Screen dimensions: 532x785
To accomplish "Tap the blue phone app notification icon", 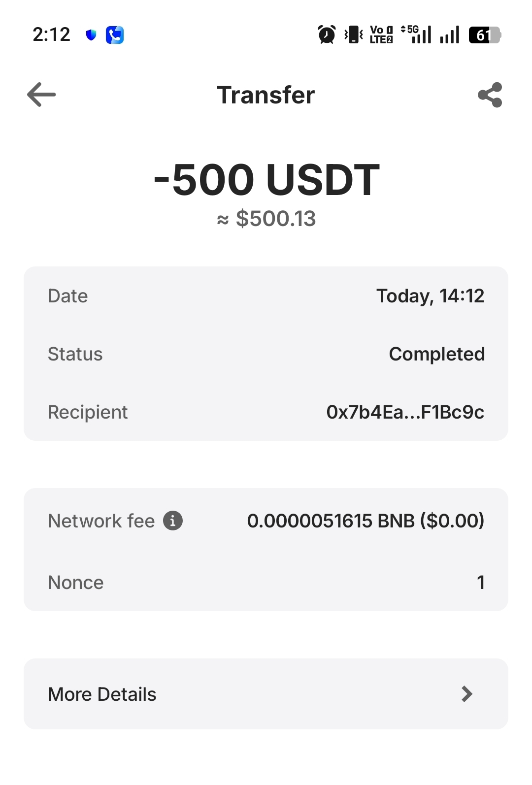I will (115, 35).
